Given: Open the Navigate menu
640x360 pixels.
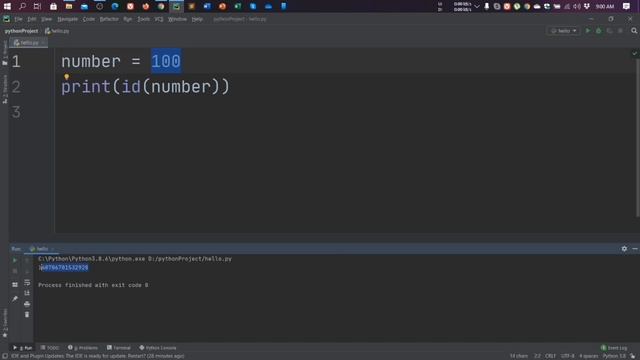Looking at the screenshot, I should coord(67,19).
